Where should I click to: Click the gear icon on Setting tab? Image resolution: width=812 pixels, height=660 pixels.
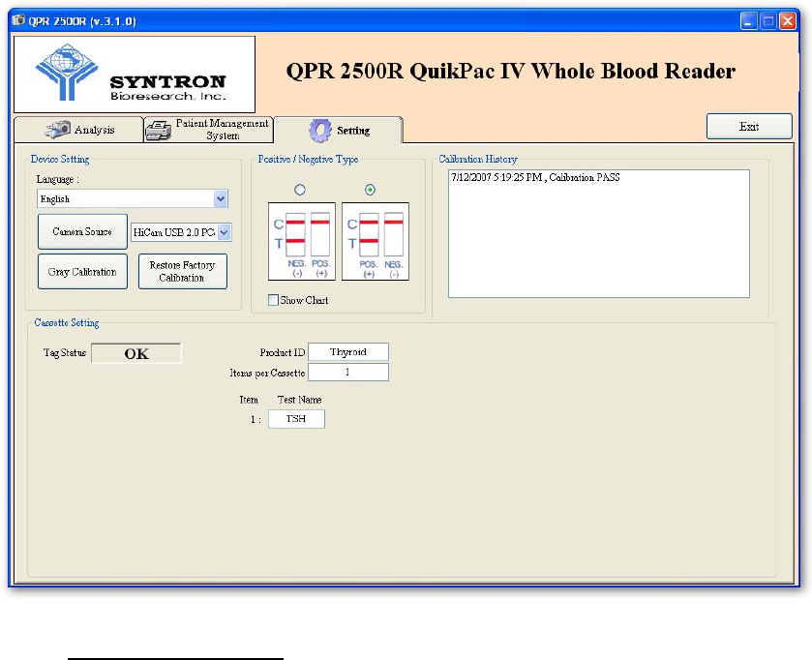tap(320, 131)
